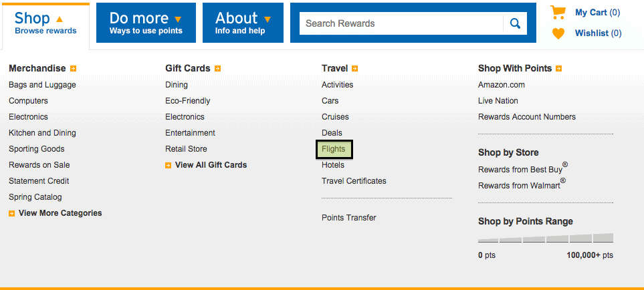Click arrow icon next to View More Categories
Screen dimensions: 644x290
pos(12,213)
